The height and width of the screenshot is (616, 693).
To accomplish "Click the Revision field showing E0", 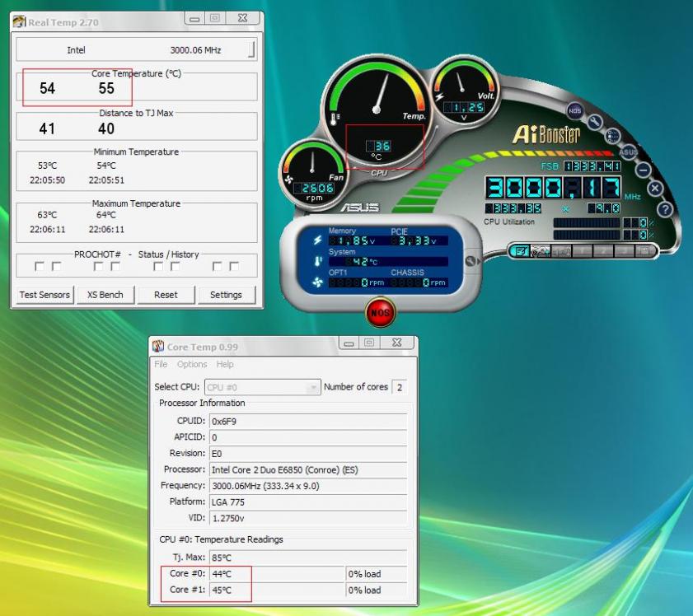I will (307, 454).
